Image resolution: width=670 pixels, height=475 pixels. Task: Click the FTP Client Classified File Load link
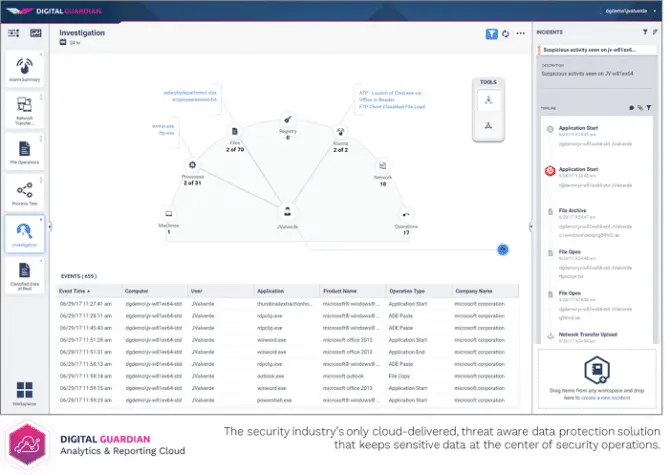392,106
